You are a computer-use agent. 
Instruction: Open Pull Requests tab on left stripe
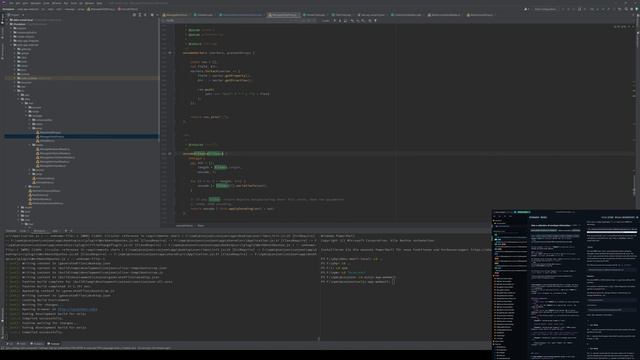[x=2, y=51]
